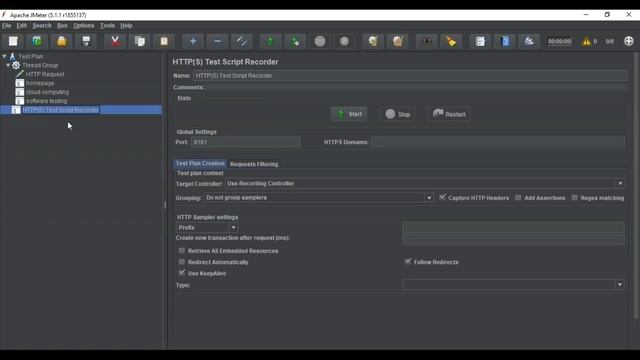Click the yellow warning log icon
Image resolution: width=640 pixels, height=360 pixels.
click(587, 41)
